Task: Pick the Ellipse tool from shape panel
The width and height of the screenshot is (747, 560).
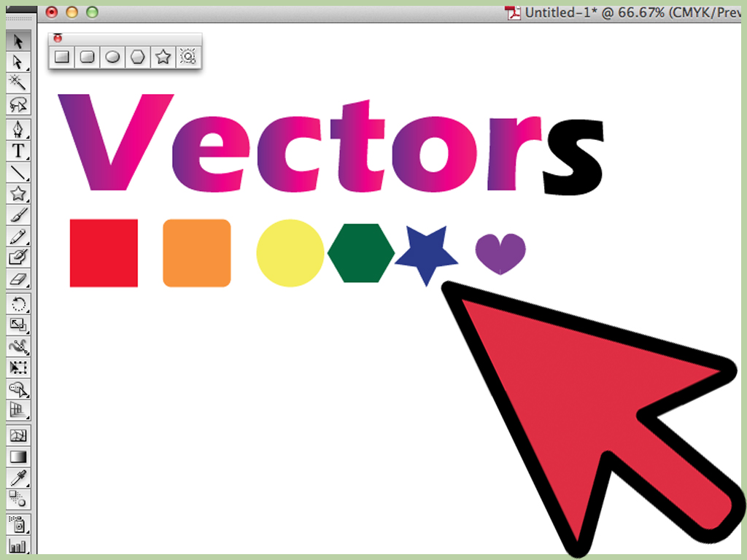Action: (x=112, y=56)
